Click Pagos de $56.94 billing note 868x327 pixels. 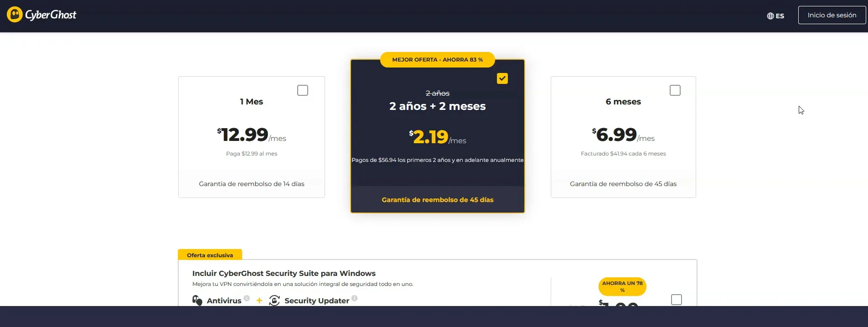pyautogui.click(x=438, y=160)
